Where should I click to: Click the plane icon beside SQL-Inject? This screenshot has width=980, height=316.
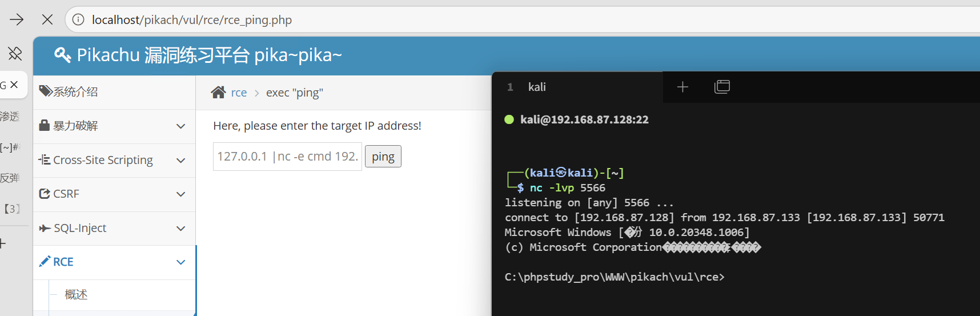(x=45, y=228)
